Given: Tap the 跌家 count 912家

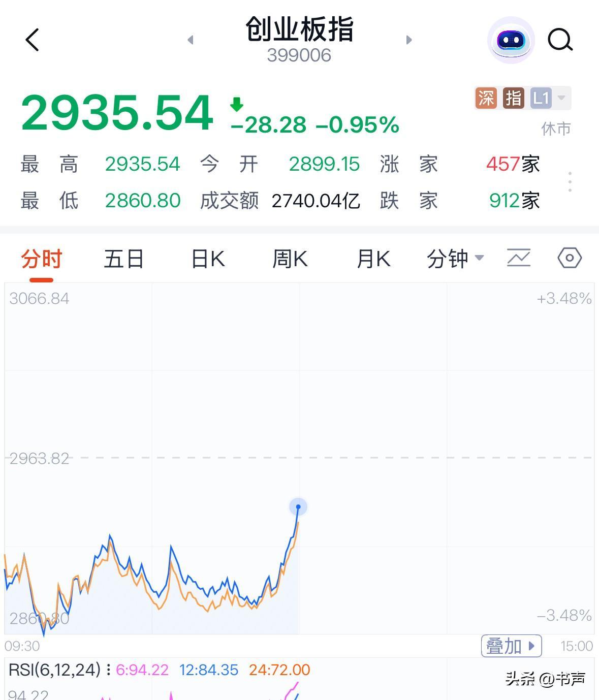Looking at the screenshot, I should click(x=514, y=201).
